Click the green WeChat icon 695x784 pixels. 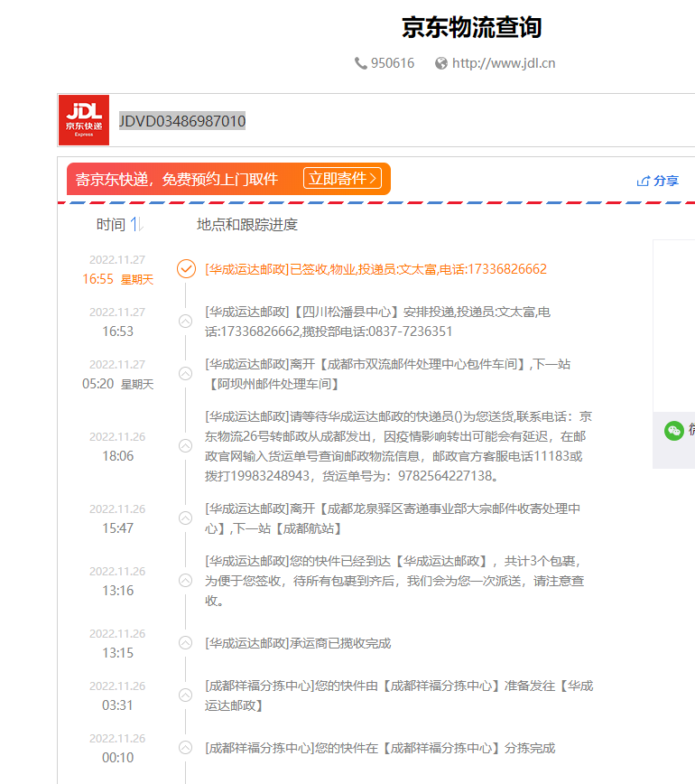[674, 431]
